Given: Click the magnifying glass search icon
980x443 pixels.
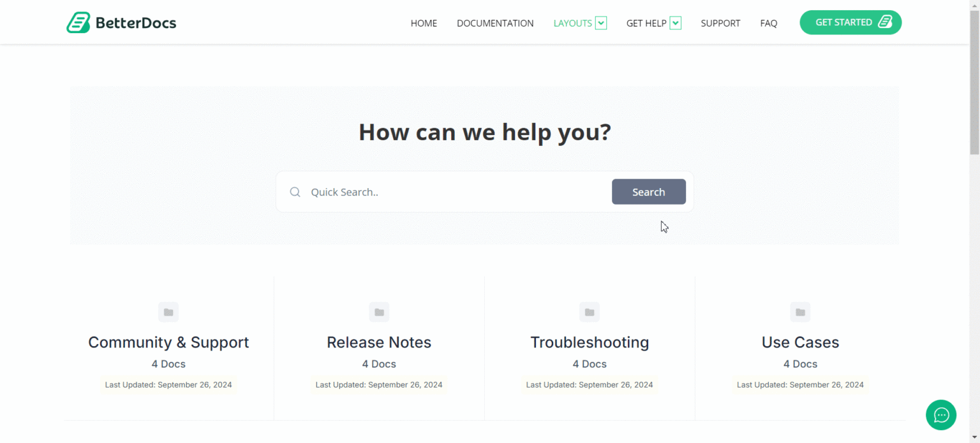Looking at the screenshot, I should pyautogui.click(x=295, y=192).
